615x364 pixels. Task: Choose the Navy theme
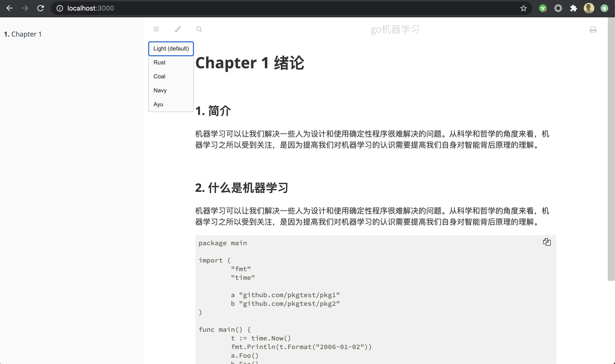pyautogui.click(x=171, y=90)
